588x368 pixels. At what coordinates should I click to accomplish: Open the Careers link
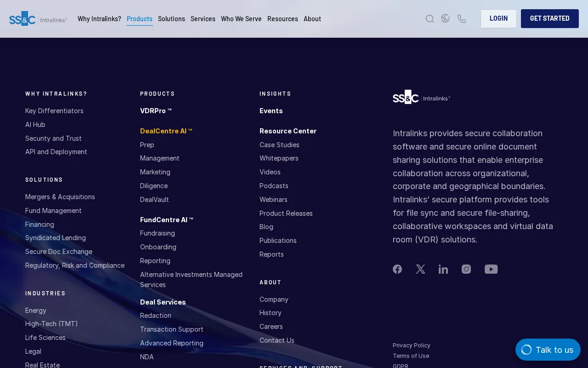click(x=271, y=327)
